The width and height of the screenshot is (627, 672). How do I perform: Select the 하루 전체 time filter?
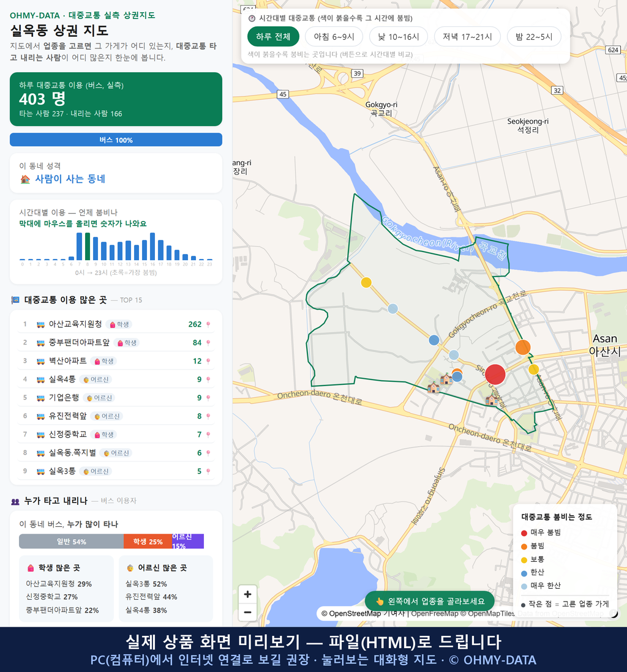[x=273, y=37]
